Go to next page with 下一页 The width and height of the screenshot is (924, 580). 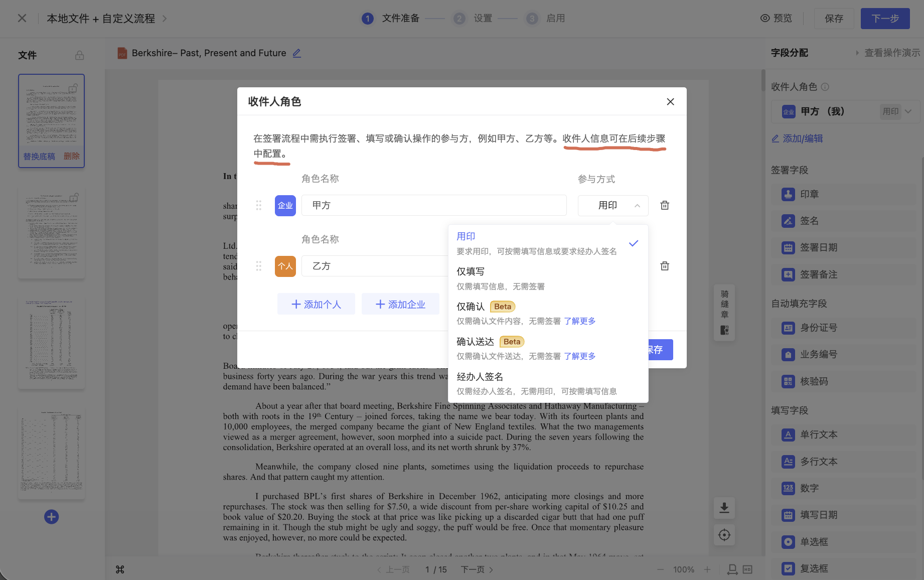click(x=477, y=569)
